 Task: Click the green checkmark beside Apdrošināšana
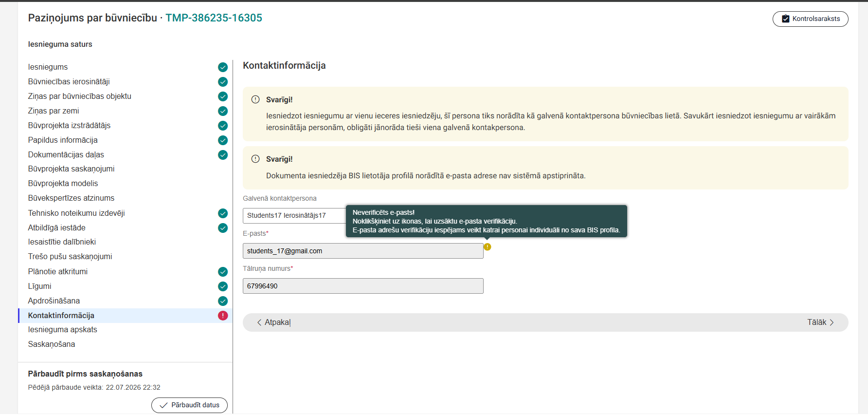tap(223, 301)
